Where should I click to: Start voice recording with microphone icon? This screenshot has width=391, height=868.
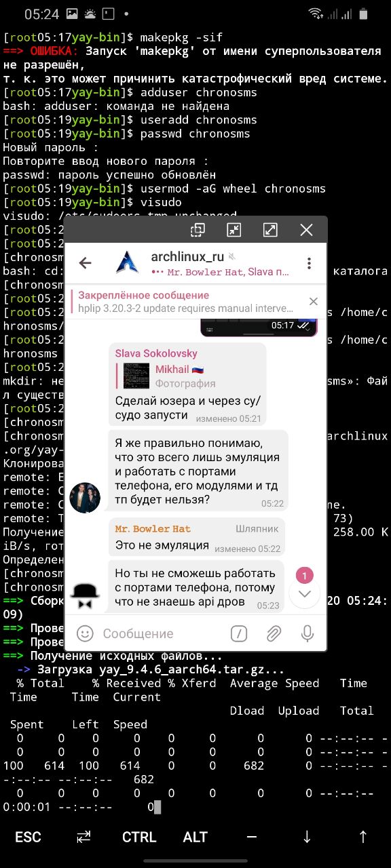point(308,633)
